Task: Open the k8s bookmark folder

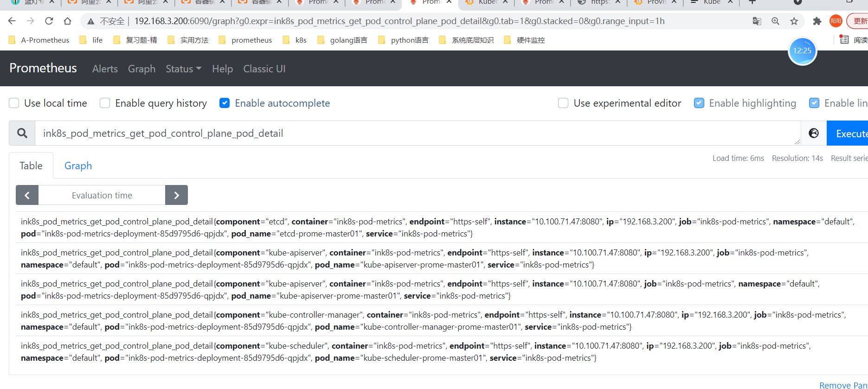Action: click(295, 40)
